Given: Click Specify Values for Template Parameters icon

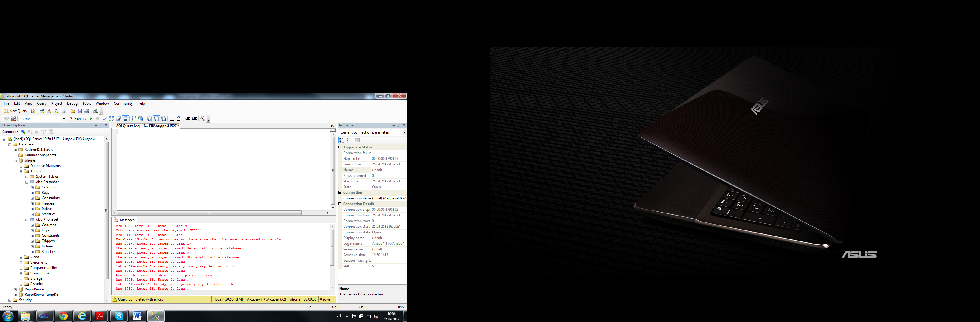Looking at the screenshot, I should (x=203, y=119).
